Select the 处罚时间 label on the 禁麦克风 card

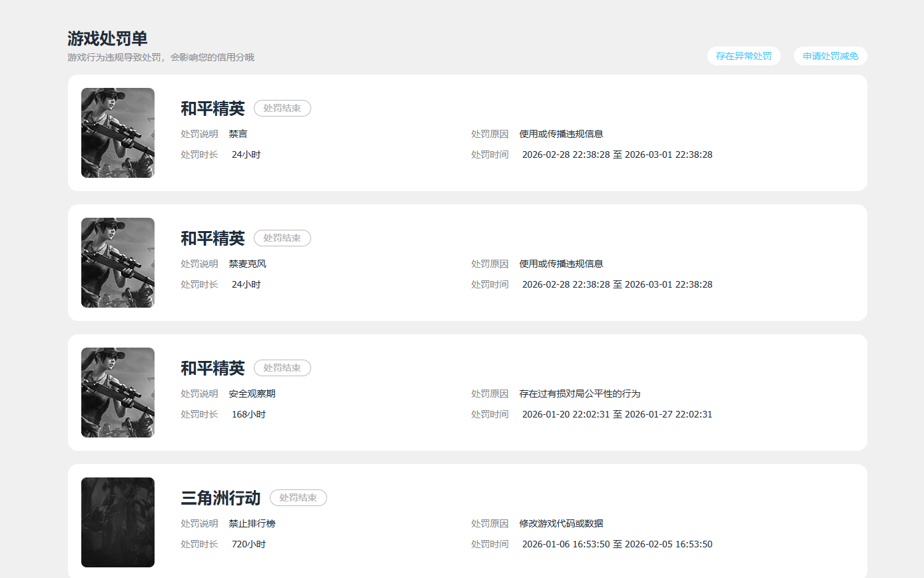[490, 284]
